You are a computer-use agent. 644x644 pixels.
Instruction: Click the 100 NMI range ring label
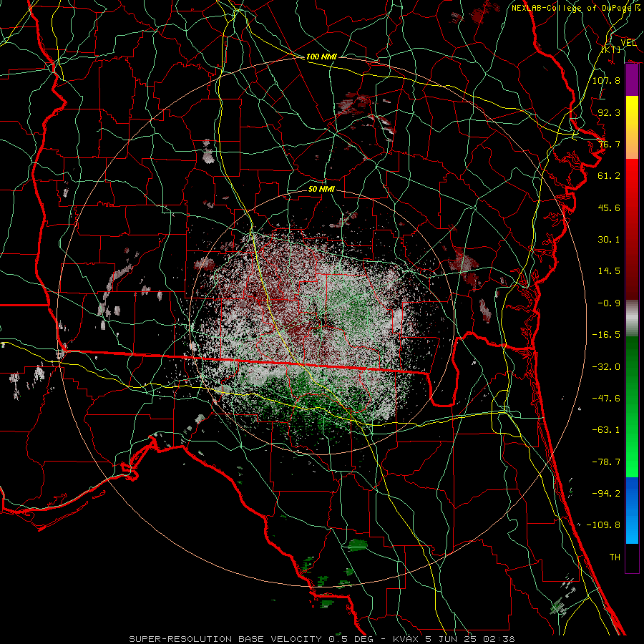click(x=321, y=57)
